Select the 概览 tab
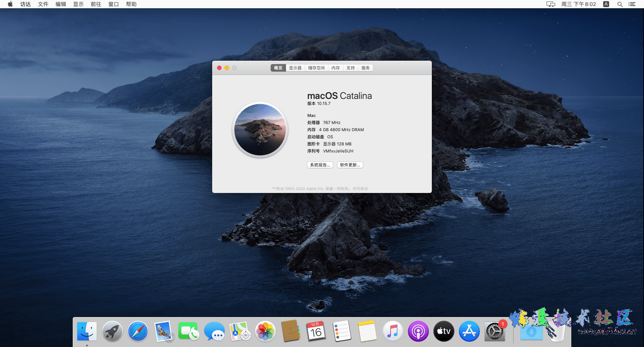The image size is (644, 347). (278, 68)
